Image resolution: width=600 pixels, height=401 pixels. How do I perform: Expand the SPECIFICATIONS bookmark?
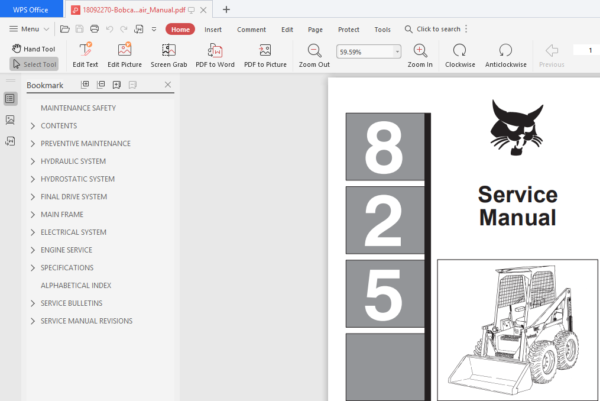click(x=33, y=268)
